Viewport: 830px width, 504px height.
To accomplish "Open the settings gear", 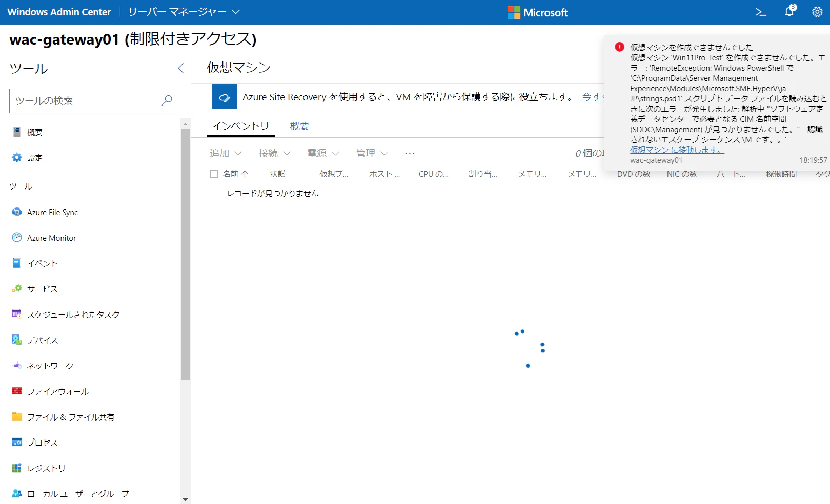I will pyautogui.click(x=817, y=12).
